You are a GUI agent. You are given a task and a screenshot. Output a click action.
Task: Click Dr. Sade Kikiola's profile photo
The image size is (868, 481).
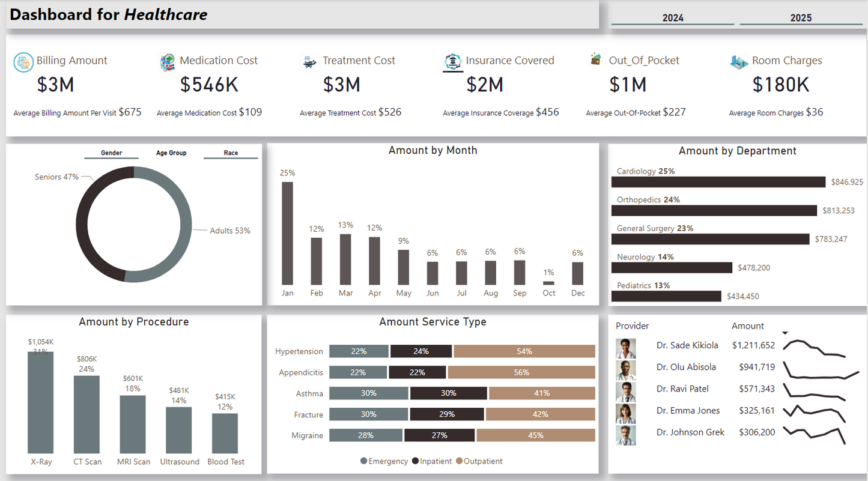click(x=625, y=348)
